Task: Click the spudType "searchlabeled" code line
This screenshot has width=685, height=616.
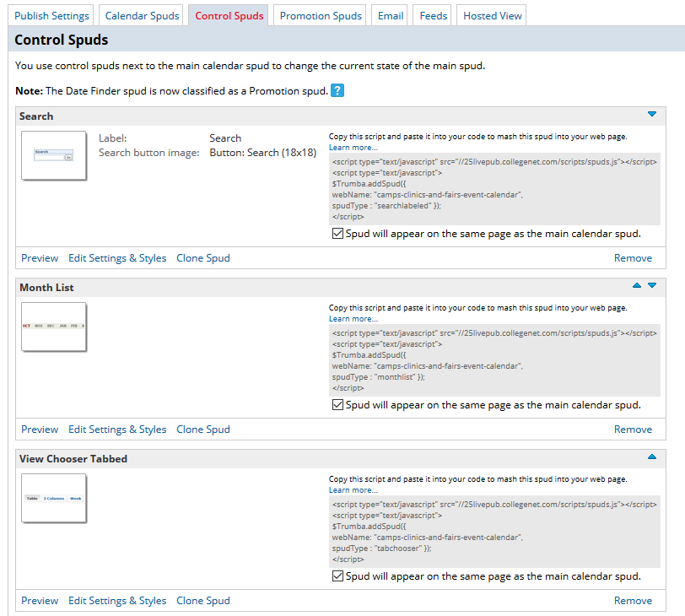Action: (x=386, y=205)
